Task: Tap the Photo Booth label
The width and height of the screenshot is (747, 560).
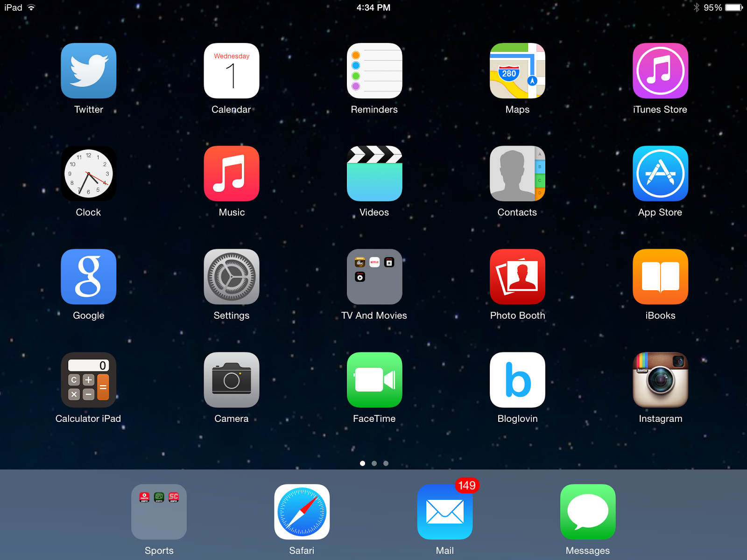Action: pos(517,315)
